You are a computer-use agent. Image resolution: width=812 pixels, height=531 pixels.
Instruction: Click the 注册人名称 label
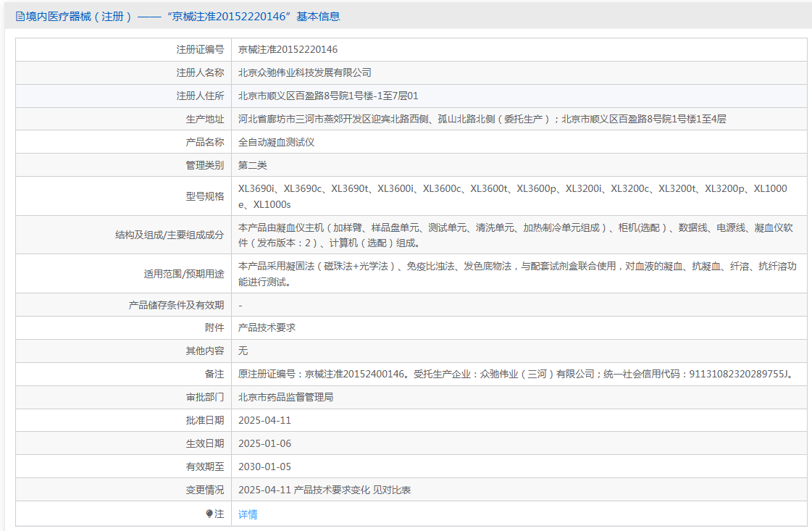pyautogui.click(x=200, y=72)
